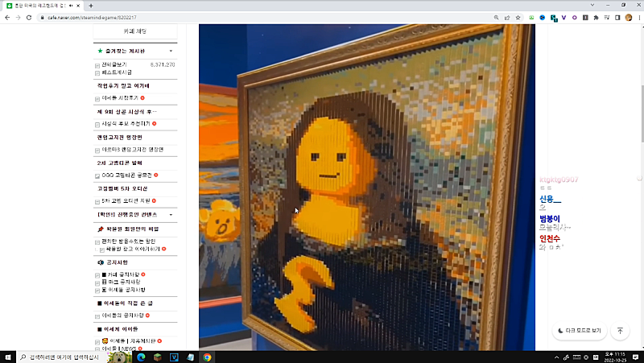
Task: Open a new browser tab
Action: point(91,6)
